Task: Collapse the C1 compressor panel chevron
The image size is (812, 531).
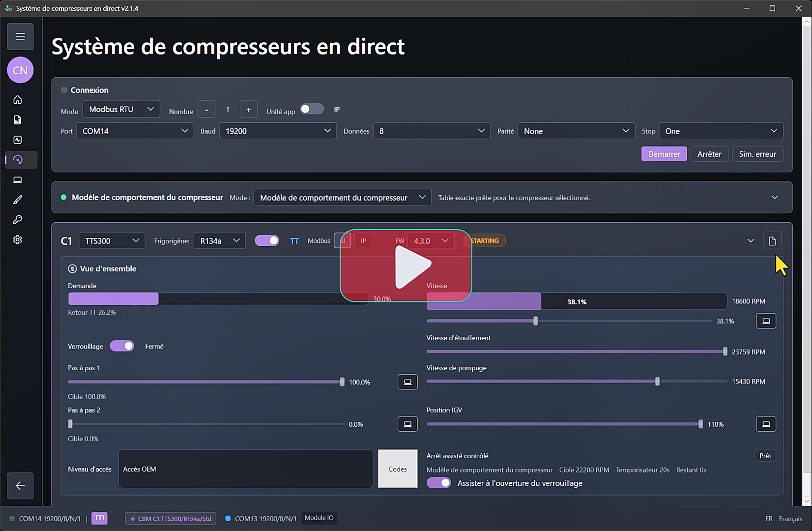Action: click(x=751, y=241)
